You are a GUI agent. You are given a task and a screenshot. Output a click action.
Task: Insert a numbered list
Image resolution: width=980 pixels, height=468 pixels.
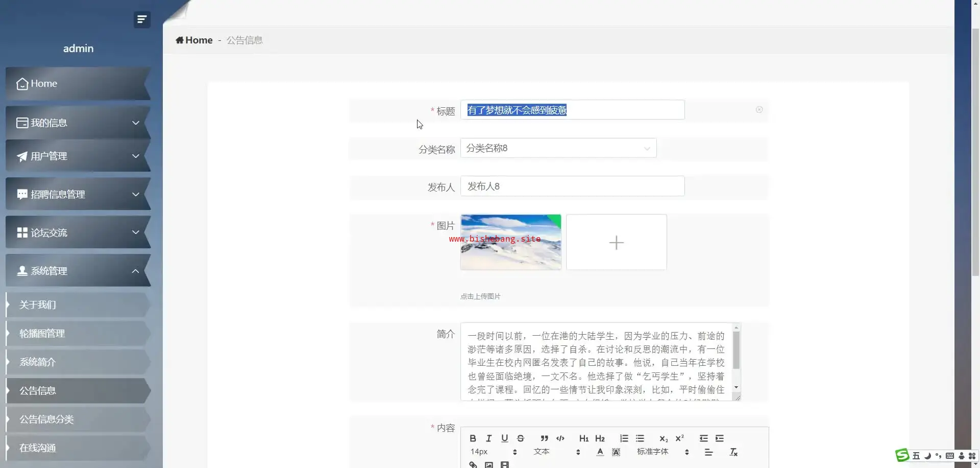pyautogui.click(x=624, y=438)
